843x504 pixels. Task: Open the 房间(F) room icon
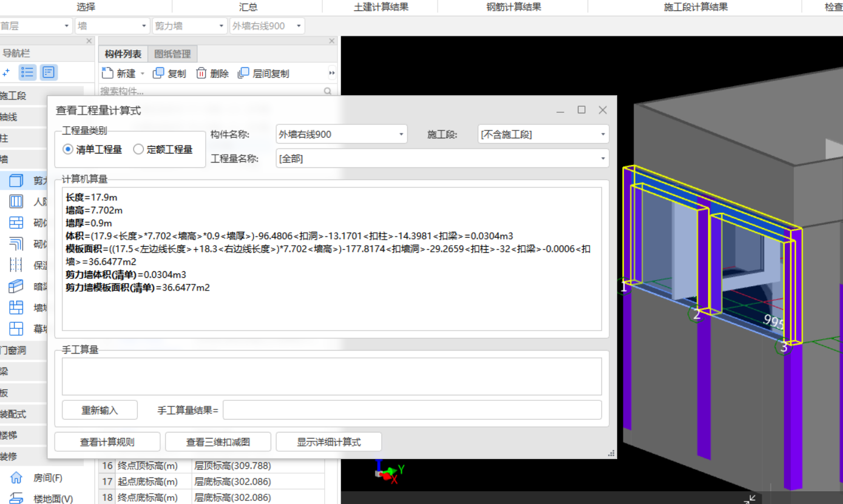pyautogui.click(x=16, y=478)
